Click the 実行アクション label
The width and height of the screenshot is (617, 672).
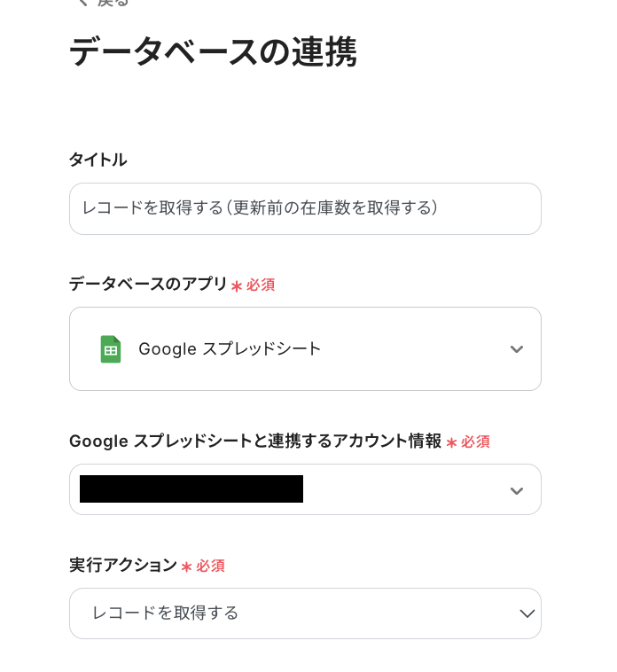click(123, 565)
